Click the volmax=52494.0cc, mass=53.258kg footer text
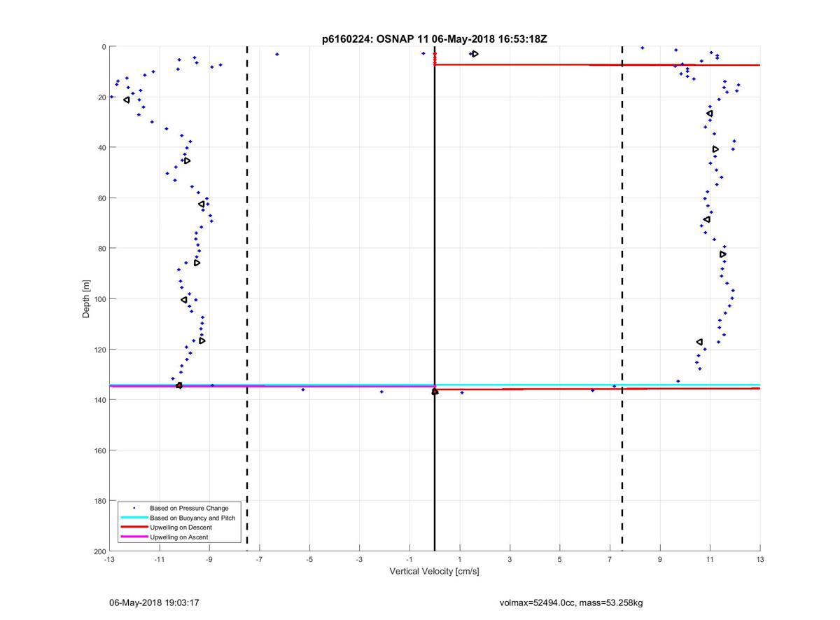Image resolution: width=840 pixels, height=620 pixels. click(571, 602)
